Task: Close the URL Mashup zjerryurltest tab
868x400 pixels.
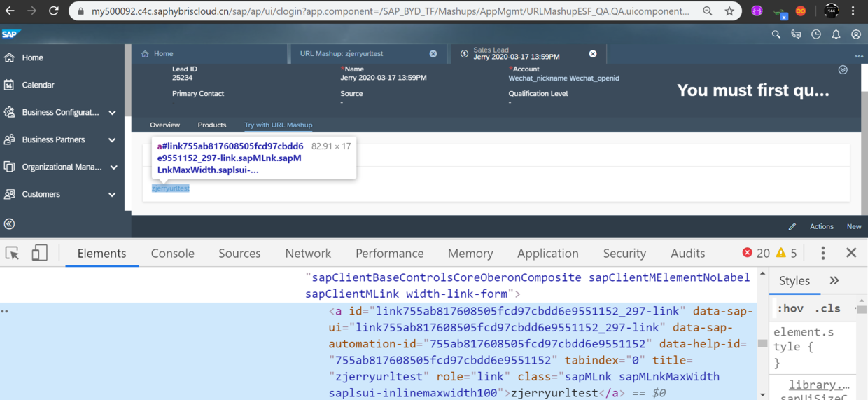Action: tap(433, 53)
